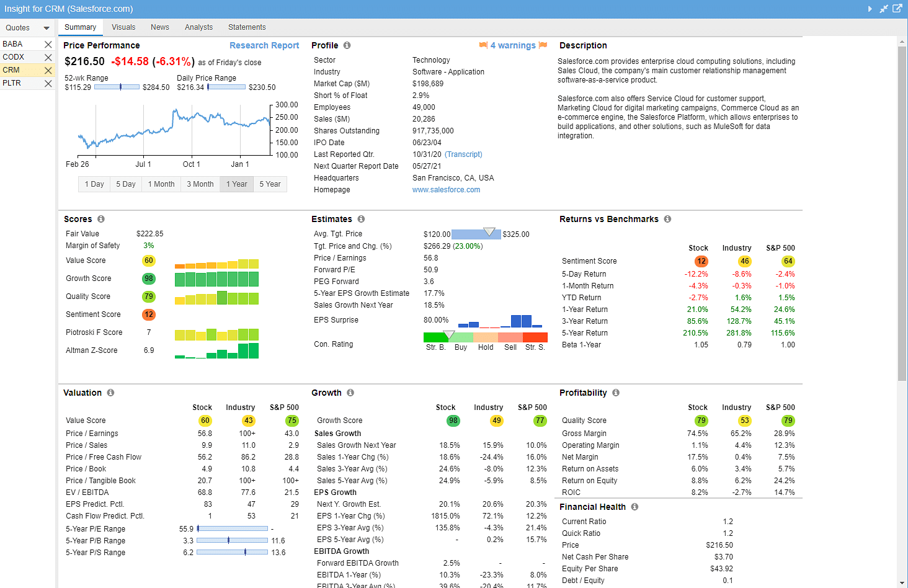Click the Con. Rating color scale
The image size is (908, 588).
click(486, 337)
